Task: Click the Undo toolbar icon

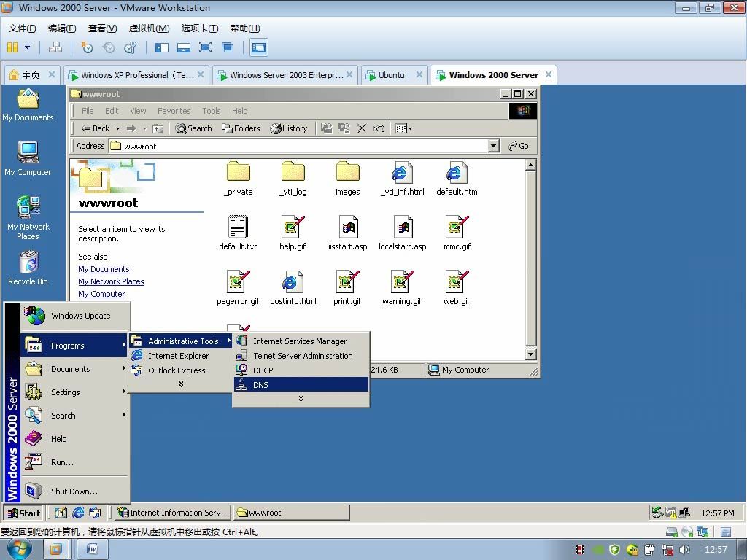Action: point(379,128)
